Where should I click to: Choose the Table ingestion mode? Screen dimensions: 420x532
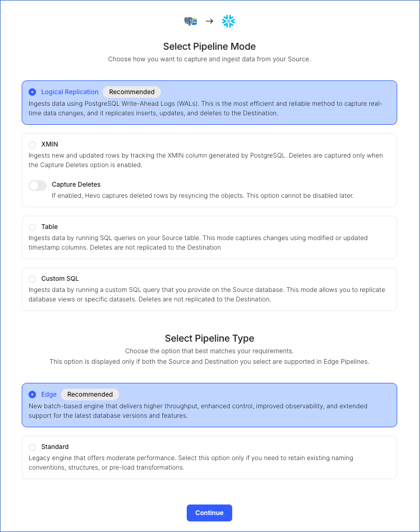click(x=32, y=227)
